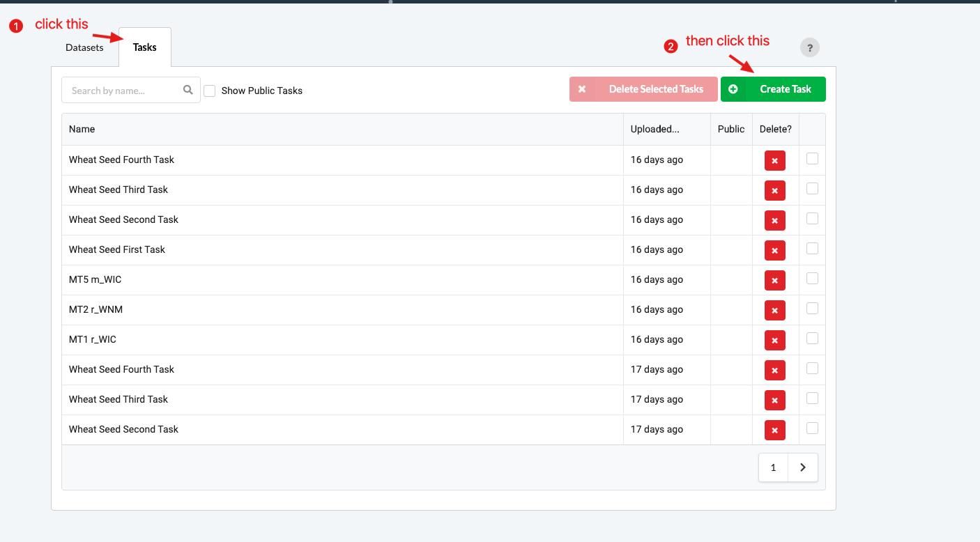Delete the Wheat Seed First Task

pos(774,250)
